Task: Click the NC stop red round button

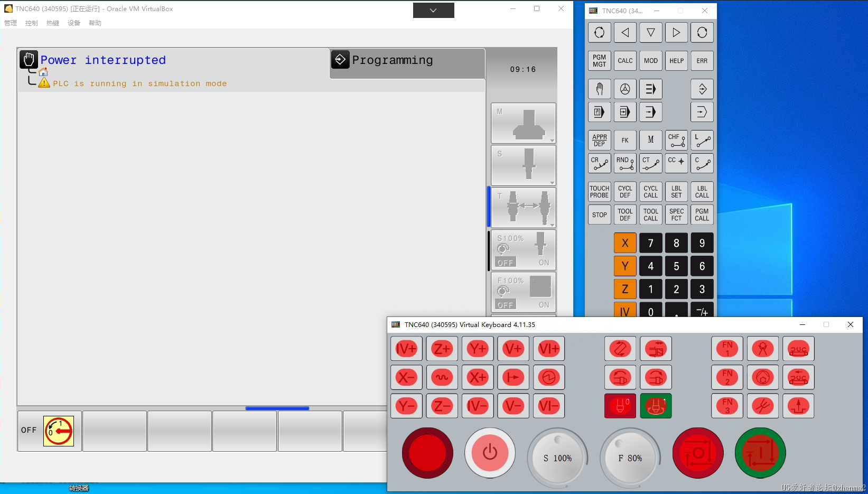Action: [x=698, y=453]
